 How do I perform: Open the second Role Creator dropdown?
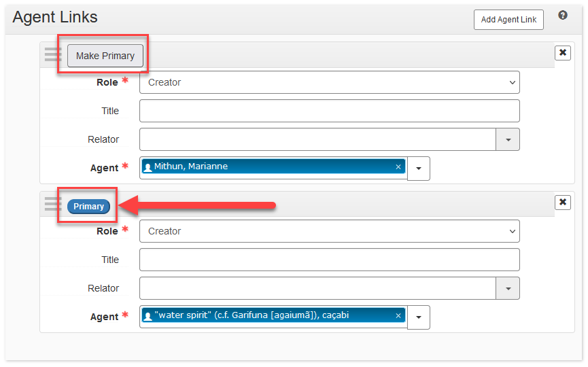329,231
